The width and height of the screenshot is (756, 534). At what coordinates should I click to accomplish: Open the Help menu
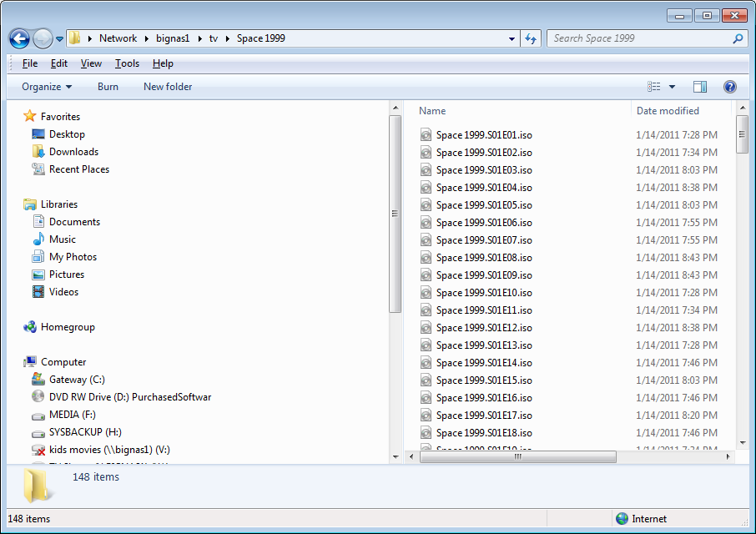click(163, 63)
